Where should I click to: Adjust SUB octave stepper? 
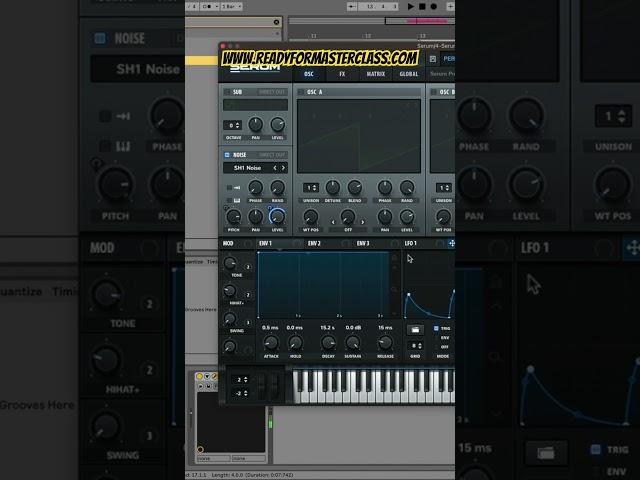pyautogui.click(x=232, y=125)
